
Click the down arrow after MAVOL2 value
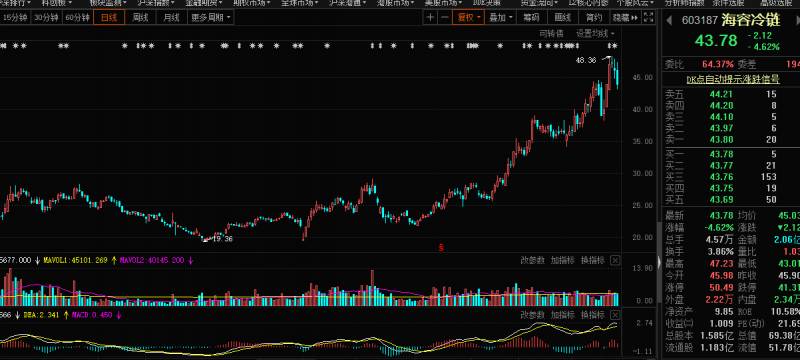pos(191,261)
